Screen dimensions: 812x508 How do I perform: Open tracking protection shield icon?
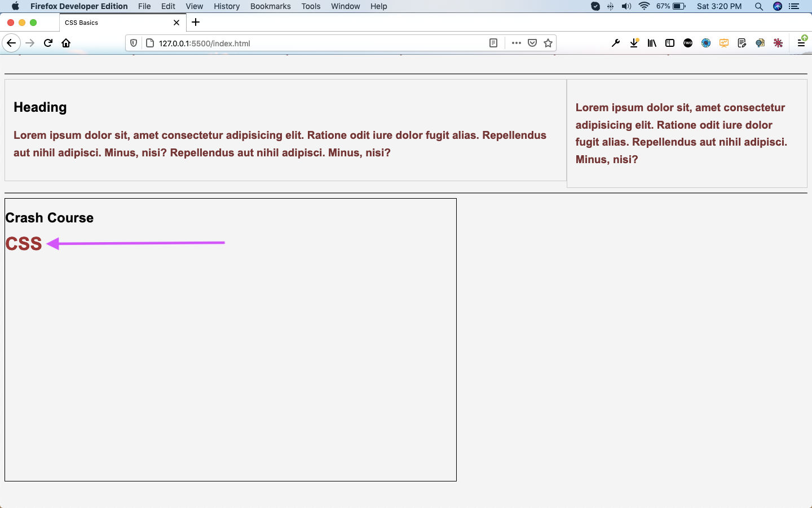pyautogui.click(x=134, y=43)
